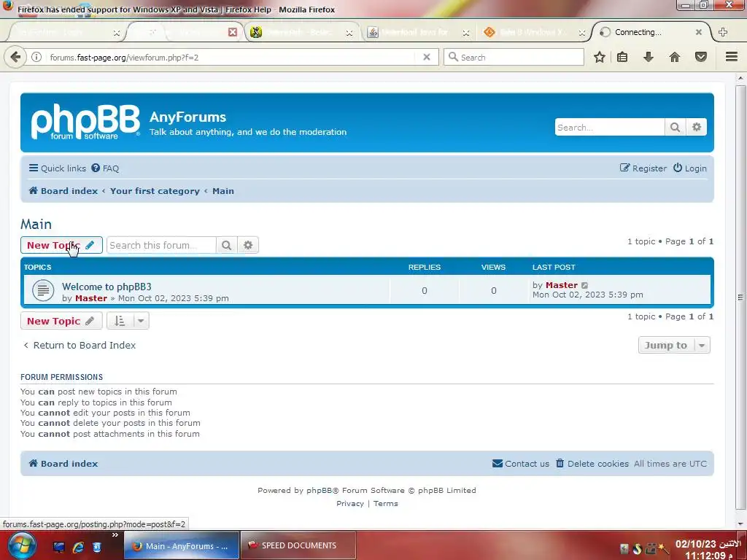The width and height of the screenshot is (747, 560).
Task: Click Contact us link
Action: click(521, 463)
